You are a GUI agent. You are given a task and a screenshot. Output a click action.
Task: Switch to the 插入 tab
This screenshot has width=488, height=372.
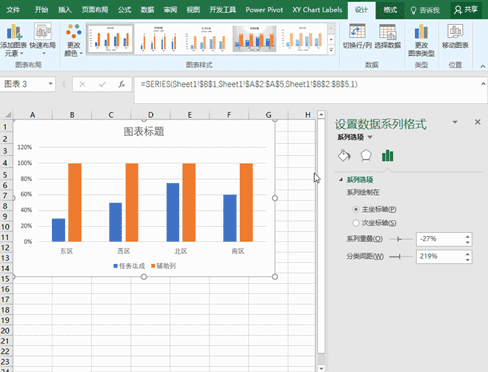[65, 10]
